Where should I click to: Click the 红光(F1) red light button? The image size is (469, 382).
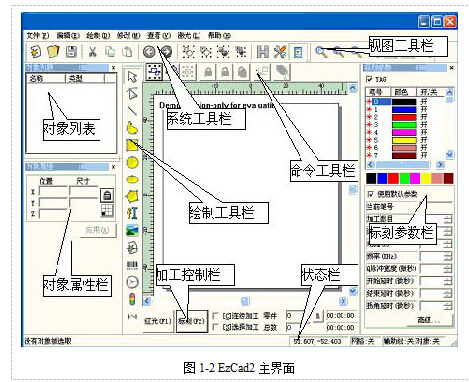(x=158, y=321)
